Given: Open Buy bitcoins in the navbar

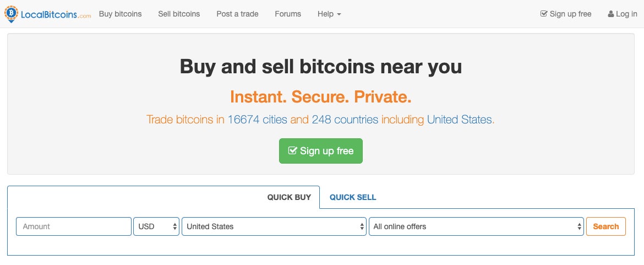Looking at the screenshot, I should point(121,14).
